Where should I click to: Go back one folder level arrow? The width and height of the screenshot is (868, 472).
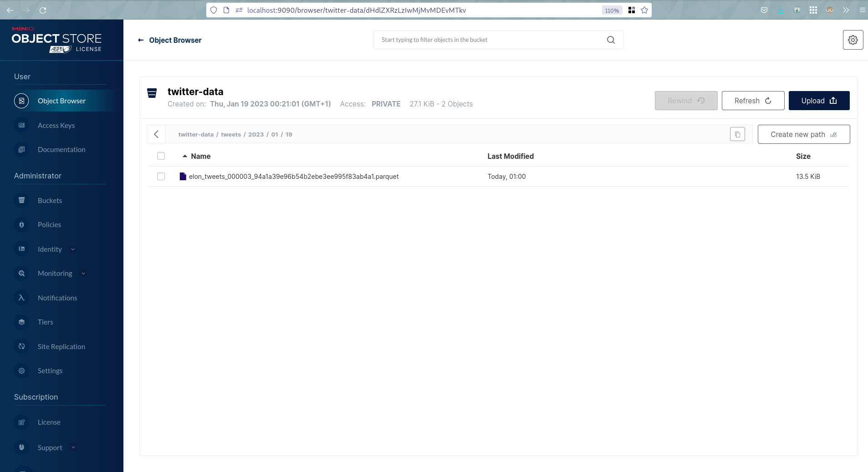point(156,134)
